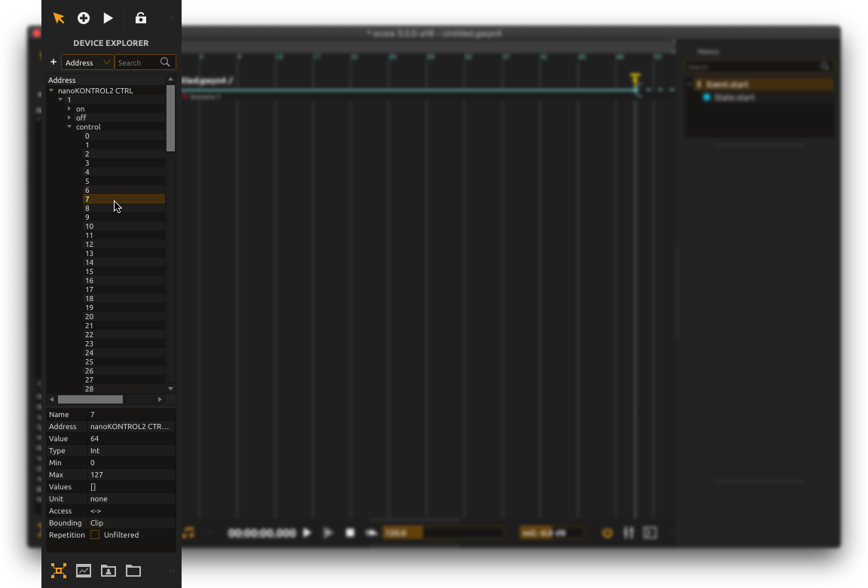Select Event.start in the right panel
The width and height of the screenshot is (868, 588).
pyautogui.click(x=763, y=84)
